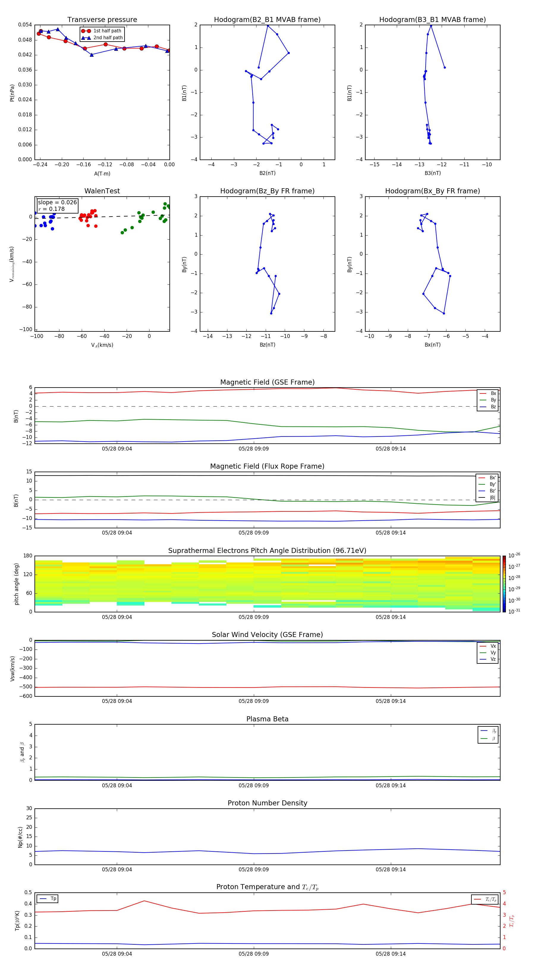Click the slope and r annotation box in WalenTest
Image resolution: width=535 pixels, height=980 pixels.
pos(57,206)
